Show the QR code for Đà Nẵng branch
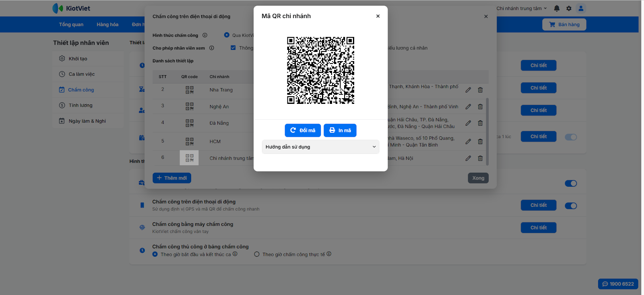The height and width of the screenshot is (295, 644). [x=190, y=123]
